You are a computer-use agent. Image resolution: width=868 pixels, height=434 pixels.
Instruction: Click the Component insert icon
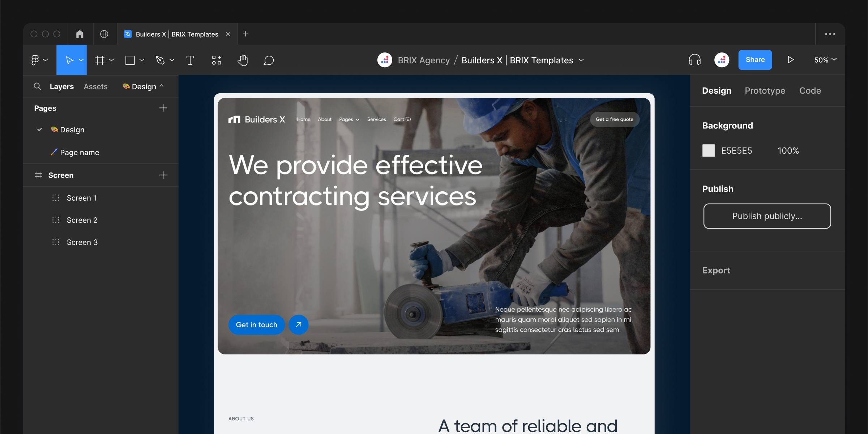click(x=217, y=60)
